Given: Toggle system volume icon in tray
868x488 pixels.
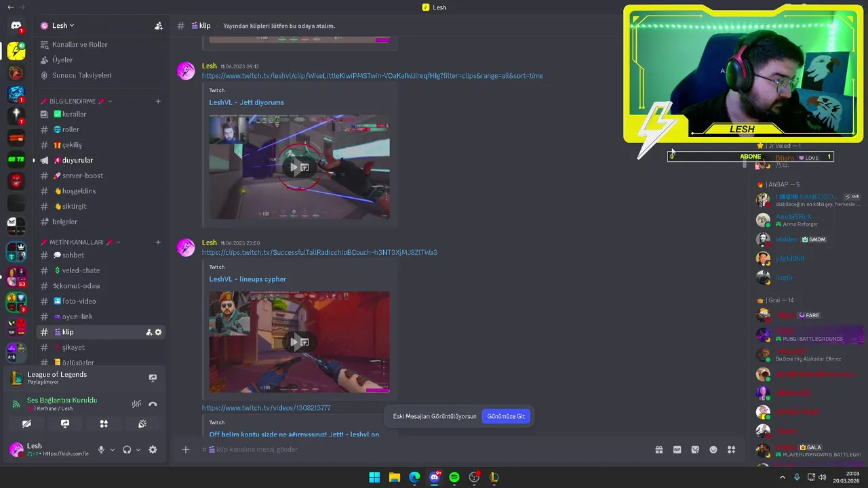Looking at the screenshot, I should (x=823, y=477).
